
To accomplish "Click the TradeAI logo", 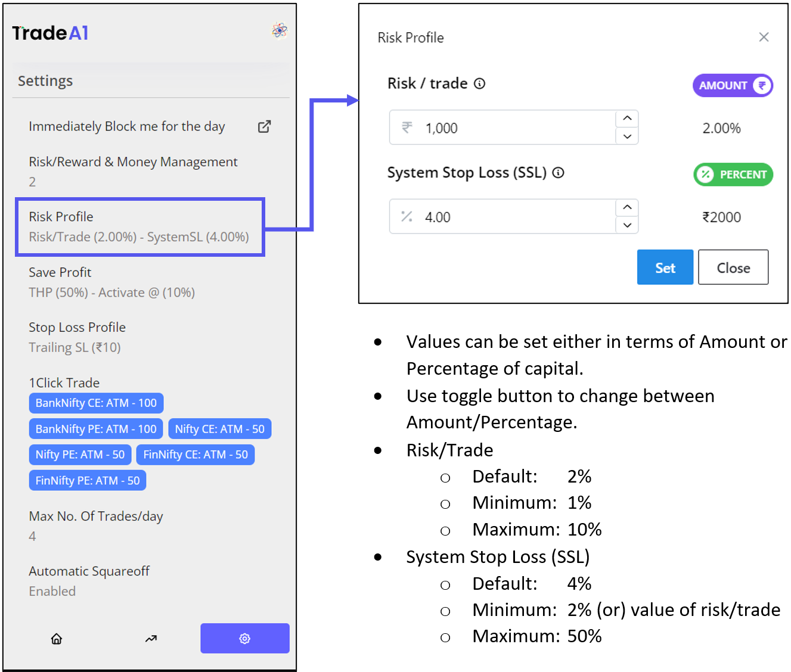I will [x=51, y=33].
